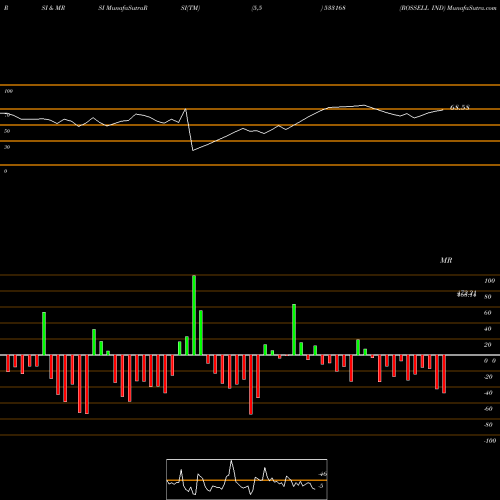Click the MR panel title label
The height and width of the screenshot is (500, 500).
point(446,260)
